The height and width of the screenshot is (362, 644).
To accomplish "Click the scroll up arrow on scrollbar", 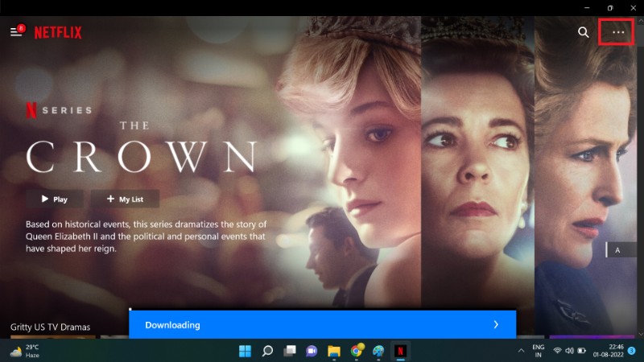I will (641, 21).
